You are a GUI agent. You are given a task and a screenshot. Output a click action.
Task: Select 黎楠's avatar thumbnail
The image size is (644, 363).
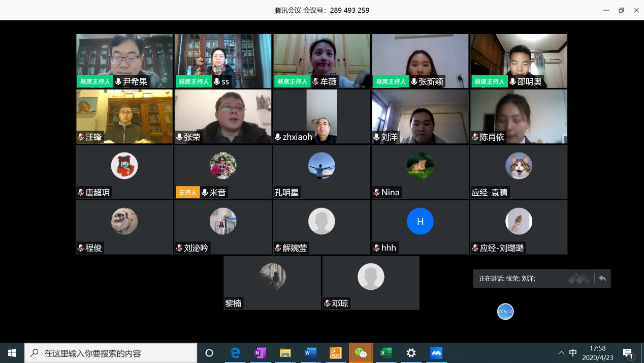[x=272, y=277]
